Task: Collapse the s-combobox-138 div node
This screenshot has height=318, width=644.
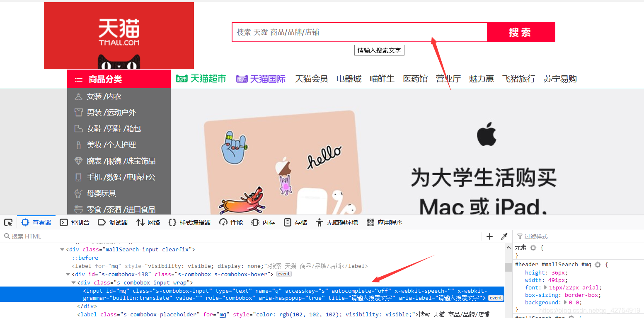Action: (68, 274)
